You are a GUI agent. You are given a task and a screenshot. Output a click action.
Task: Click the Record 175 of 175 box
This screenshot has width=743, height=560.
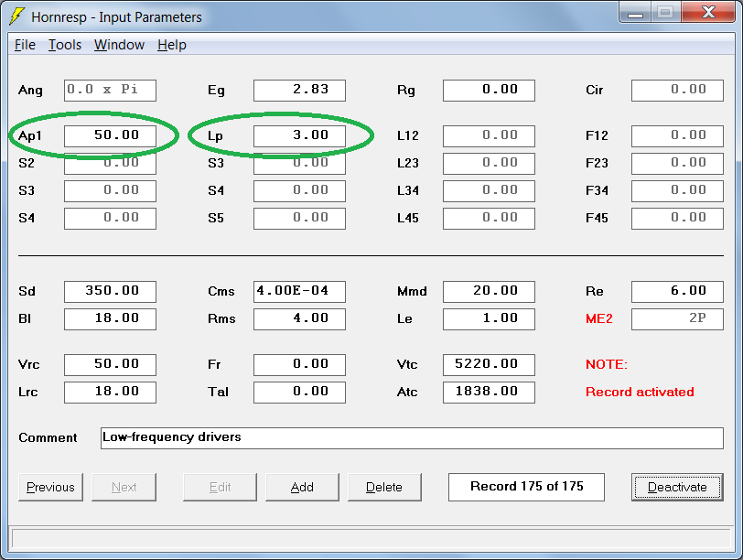point(526,487)
